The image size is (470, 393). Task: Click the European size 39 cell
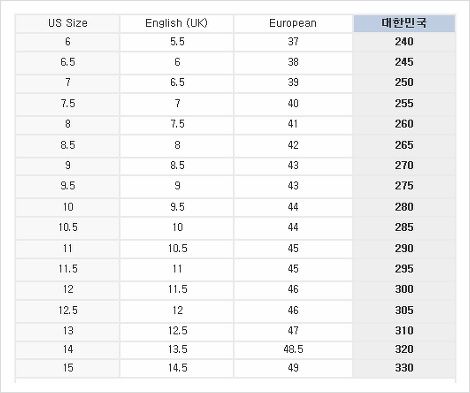(x=293, y=83)
